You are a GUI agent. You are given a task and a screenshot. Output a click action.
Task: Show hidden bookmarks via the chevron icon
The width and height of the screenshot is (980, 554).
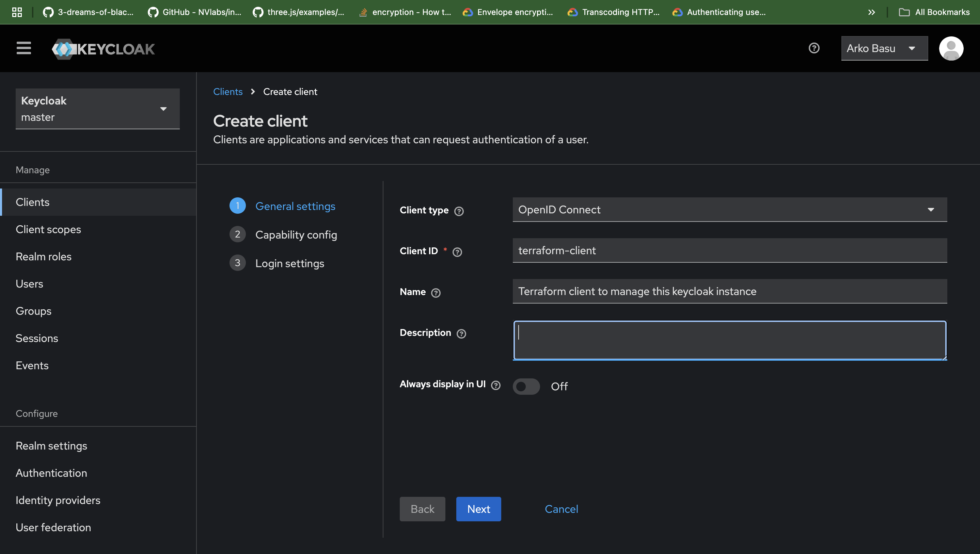point(871,12)
